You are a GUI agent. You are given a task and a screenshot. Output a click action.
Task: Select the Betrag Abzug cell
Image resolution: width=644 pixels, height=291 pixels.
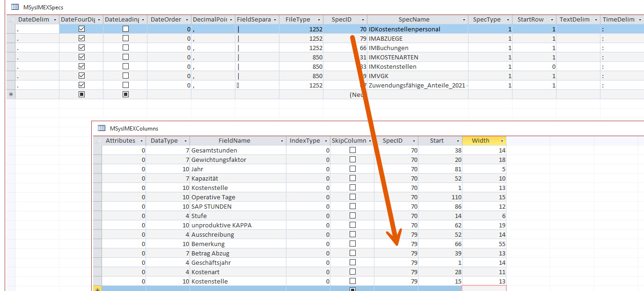(x=238, y=253)
